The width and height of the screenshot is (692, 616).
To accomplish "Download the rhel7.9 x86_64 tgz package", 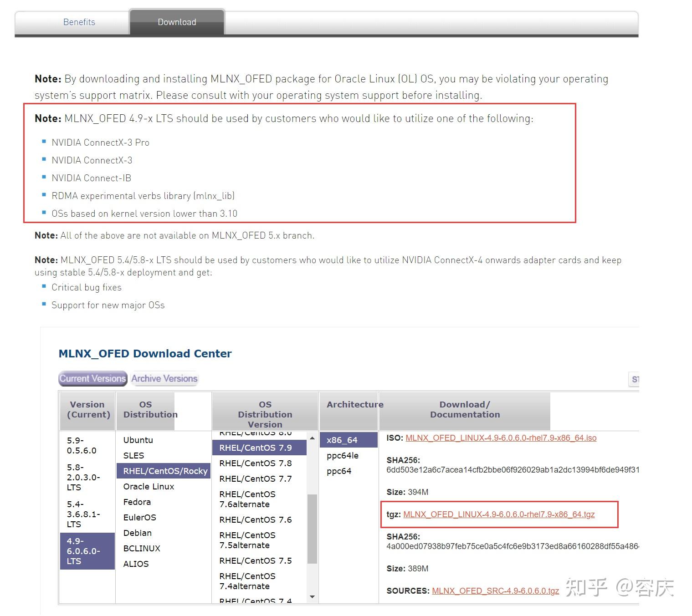I will tap(499, 514).
